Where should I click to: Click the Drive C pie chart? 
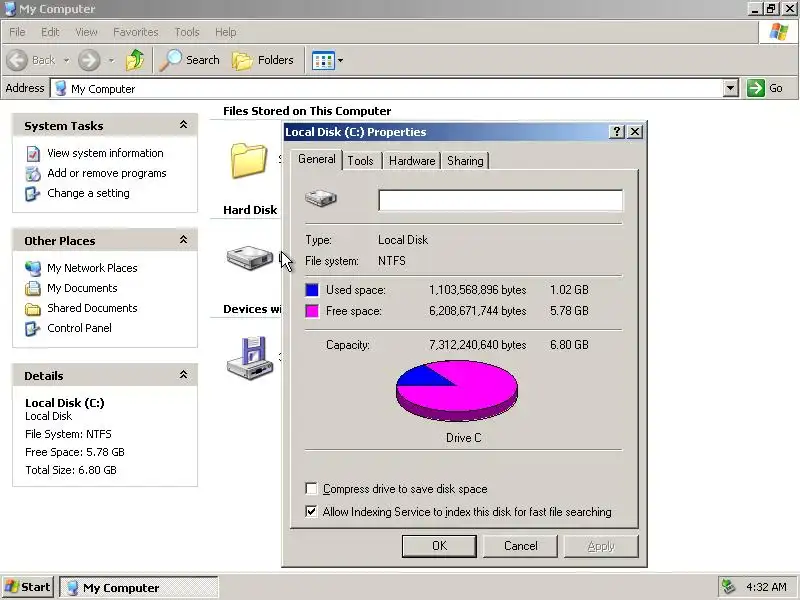[457, 390]
